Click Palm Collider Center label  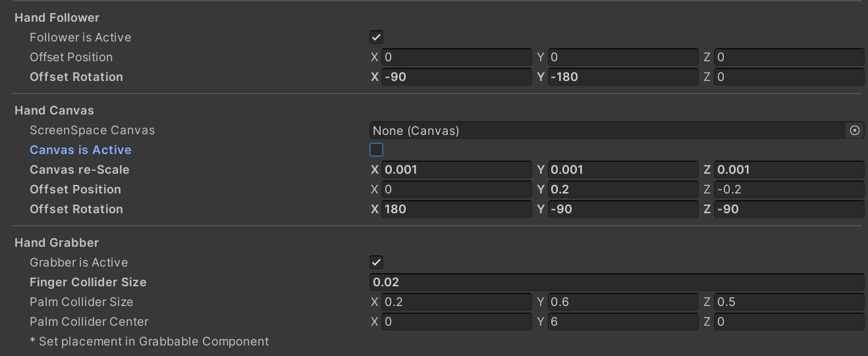[x=89, y=322]
